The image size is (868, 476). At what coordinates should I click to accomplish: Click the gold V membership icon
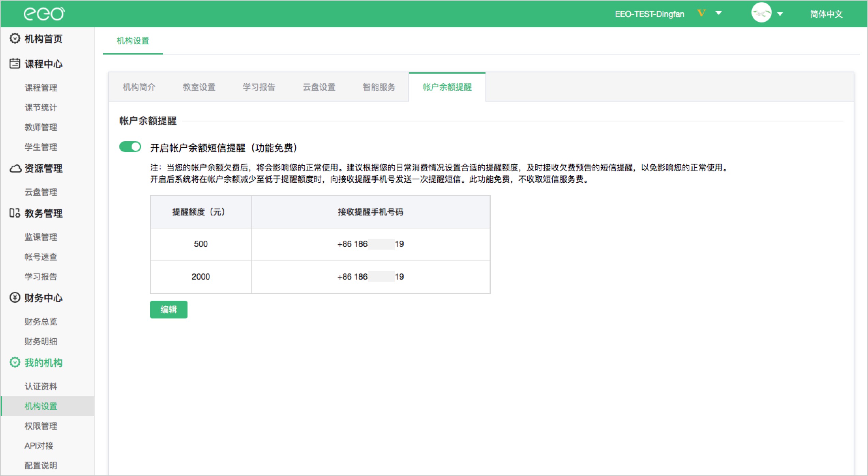(x=701, y=13)
